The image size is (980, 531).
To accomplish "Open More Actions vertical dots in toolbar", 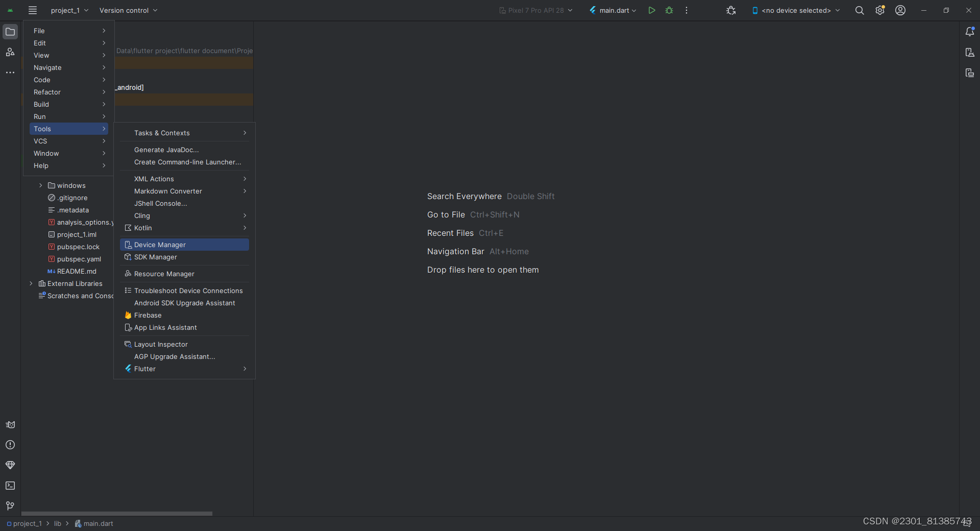I will point(687,10).
